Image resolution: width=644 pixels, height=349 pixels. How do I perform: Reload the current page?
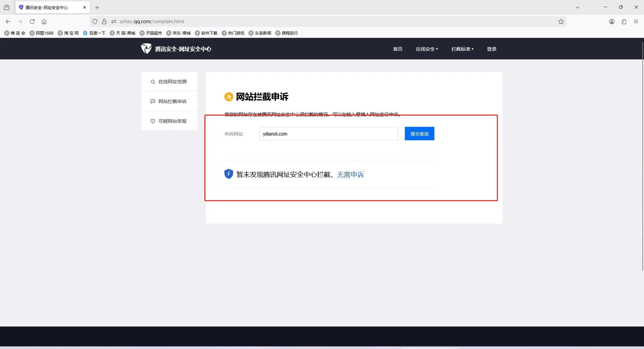pos(32,21)
